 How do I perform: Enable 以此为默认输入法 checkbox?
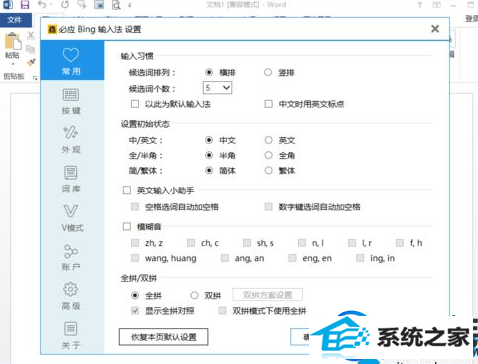click(135, 104)
